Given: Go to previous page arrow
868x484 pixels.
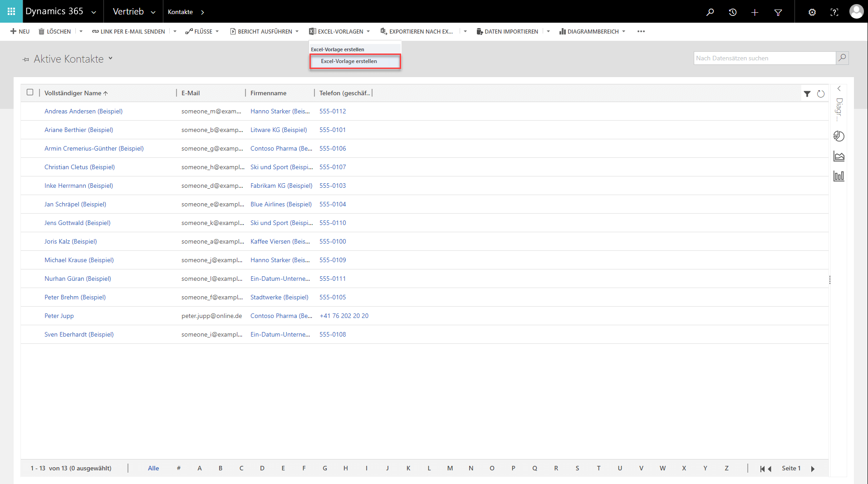Looking at the screenshot, I should (770, 469).
